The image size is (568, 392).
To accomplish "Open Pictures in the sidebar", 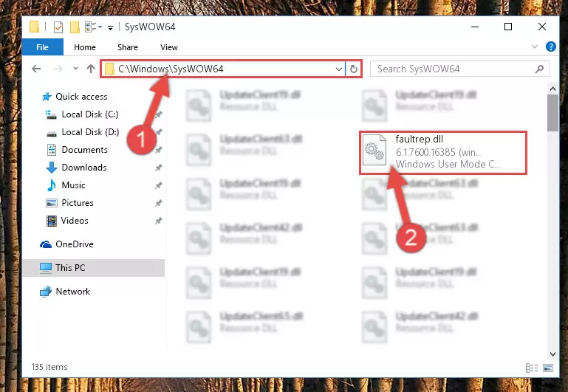I will (x=69, y=203).
